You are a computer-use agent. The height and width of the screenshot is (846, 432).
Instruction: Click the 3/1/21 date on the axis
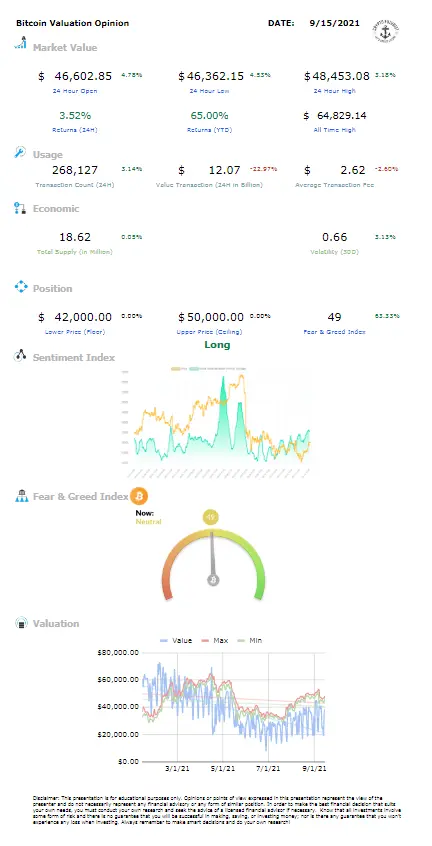178,768
